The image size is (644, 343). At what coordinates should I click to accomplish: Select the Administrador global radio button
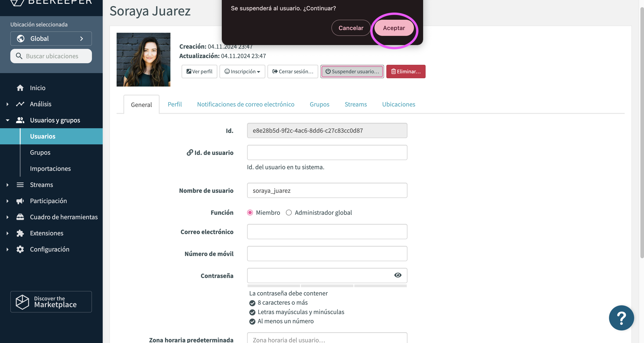pos(289,213)
